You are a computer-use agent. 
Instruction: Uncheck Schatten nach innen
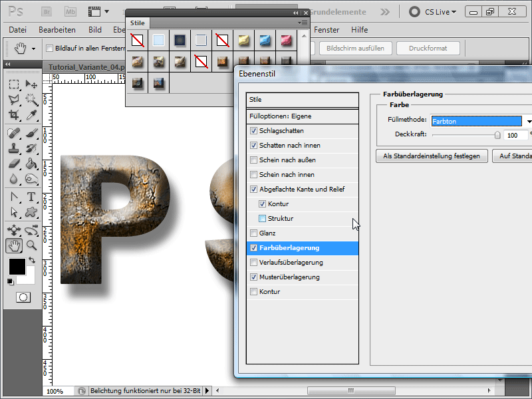pyautogui.click(x=253, y=145)
